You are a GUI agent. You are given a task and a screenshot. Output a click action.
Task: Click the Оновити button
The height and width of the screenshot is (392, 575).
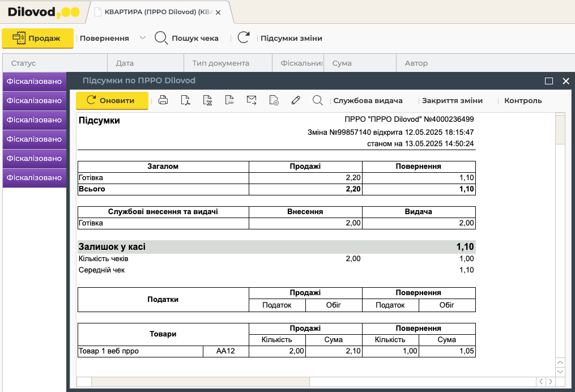112,100
